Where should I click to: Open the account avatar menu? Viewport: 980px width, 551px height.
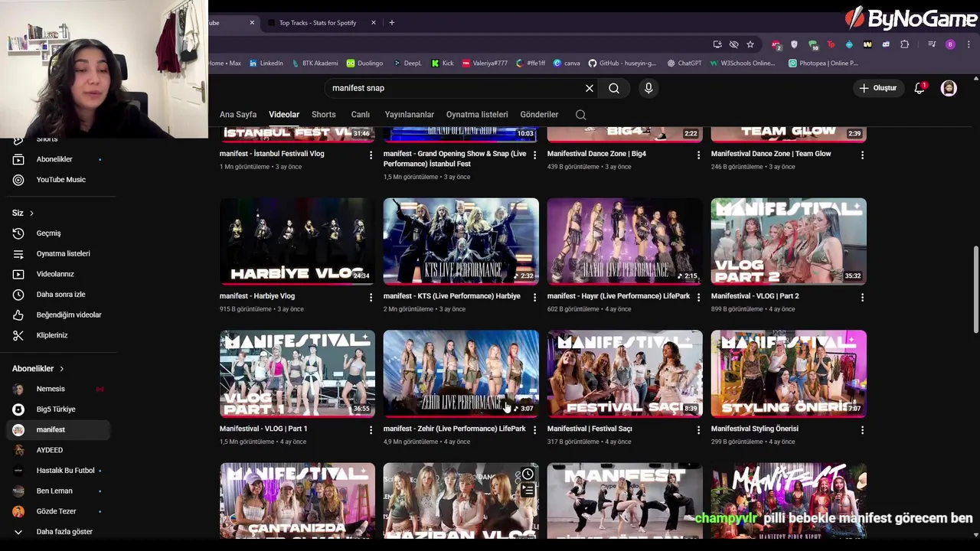pos(949,88)
